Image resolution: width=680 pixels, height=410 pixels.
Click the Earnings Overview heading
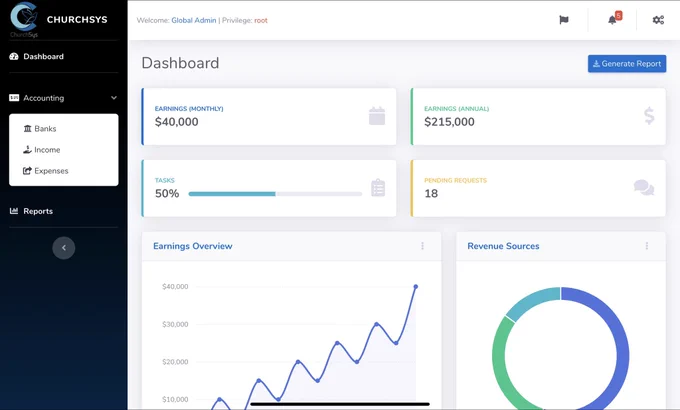(x=193, y=246)
